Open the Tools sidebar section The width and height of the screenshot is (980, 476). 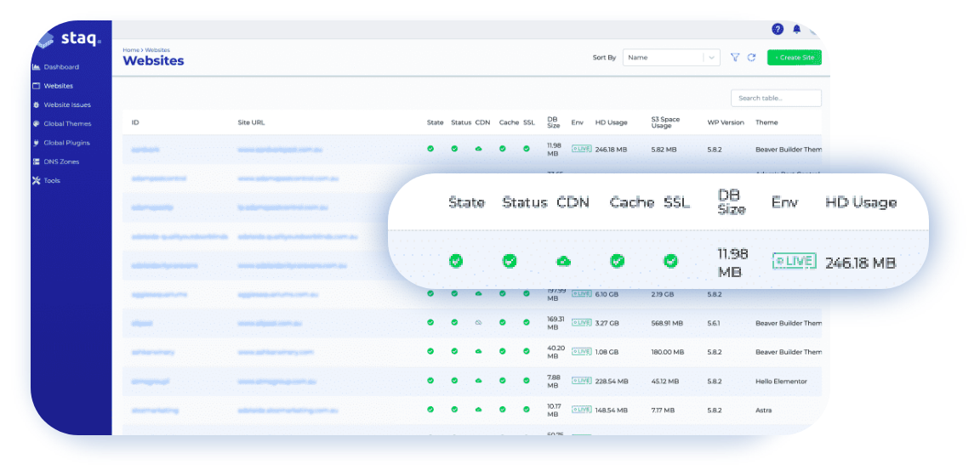coord(46,180)
